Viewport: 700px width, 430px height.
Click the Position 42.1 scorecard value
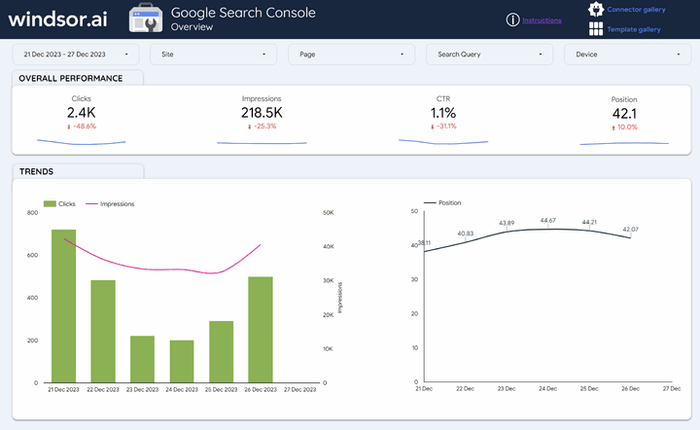point(624,113)
